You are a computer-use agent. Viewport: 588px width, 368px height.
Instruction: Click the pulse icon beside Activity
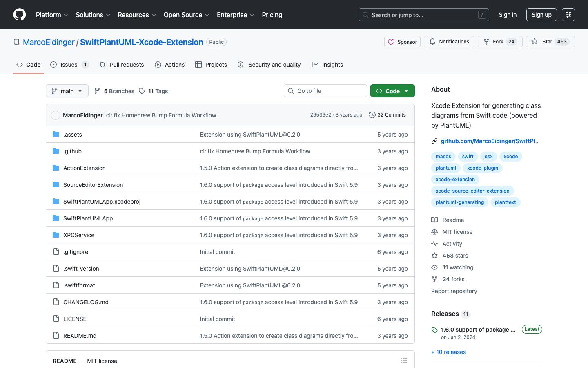[434, 244]
